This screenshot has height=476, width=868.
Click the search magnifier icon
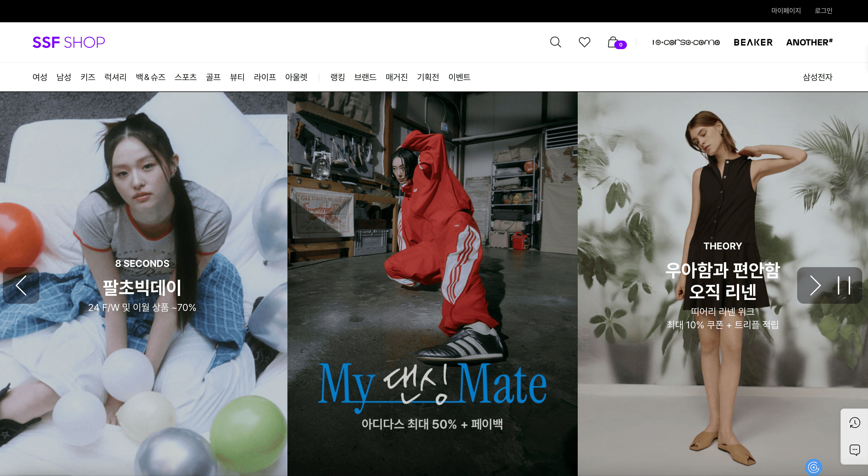pos(555,42)
